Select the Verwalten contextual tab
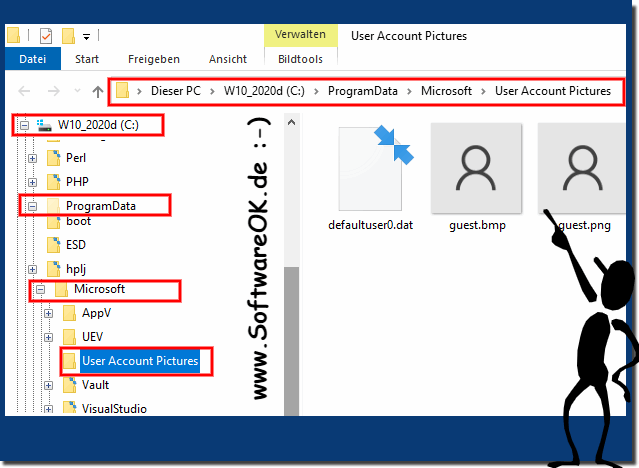 (300, 35)
